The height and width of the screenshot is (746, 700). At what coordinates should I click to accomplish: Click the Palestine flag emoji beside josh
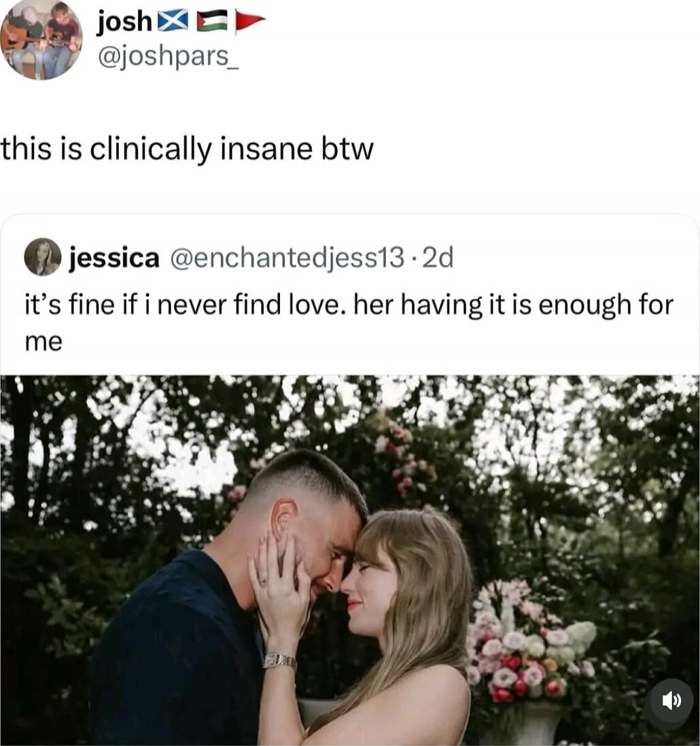(212, 22)
